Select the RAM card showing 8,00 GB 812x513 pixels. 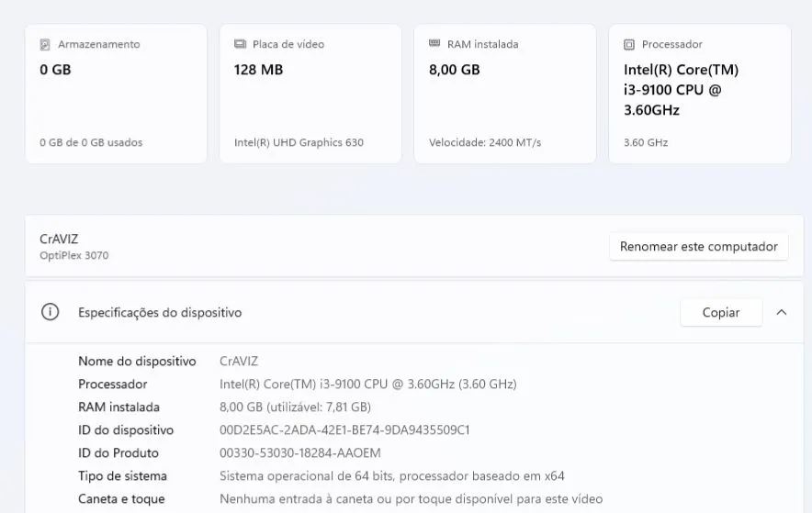pos(505,95)
